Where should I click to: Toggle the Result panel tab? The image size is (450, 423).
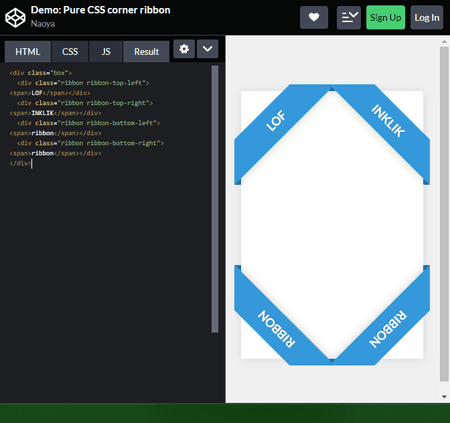pyautogui.click(x=146, y=52)
